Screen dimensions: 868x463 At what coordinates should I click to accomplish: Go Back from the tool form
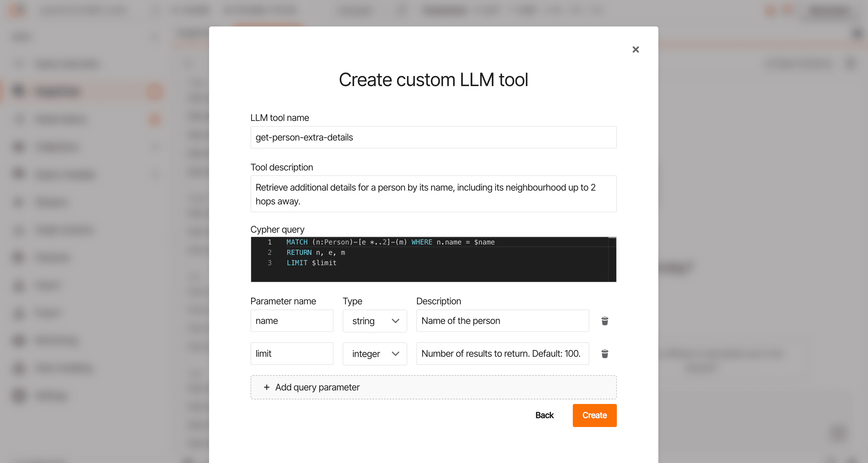(544, 415)
